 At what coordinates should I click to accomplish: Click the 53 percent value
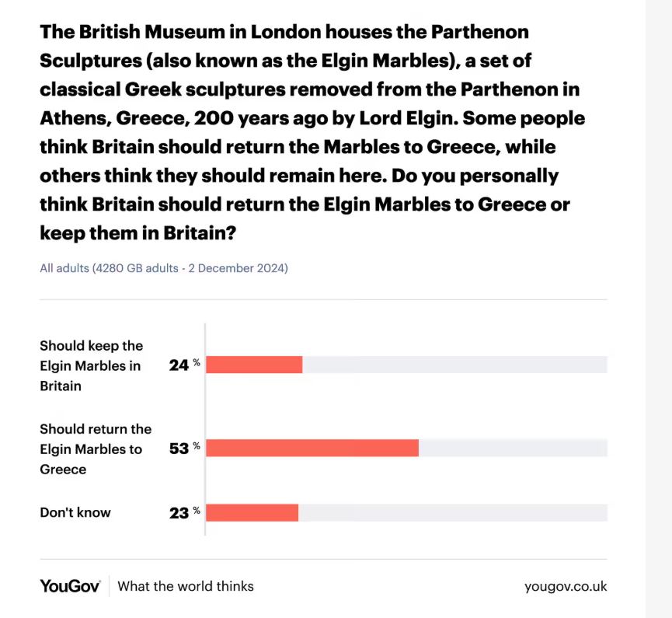click(x=184, y=449)
